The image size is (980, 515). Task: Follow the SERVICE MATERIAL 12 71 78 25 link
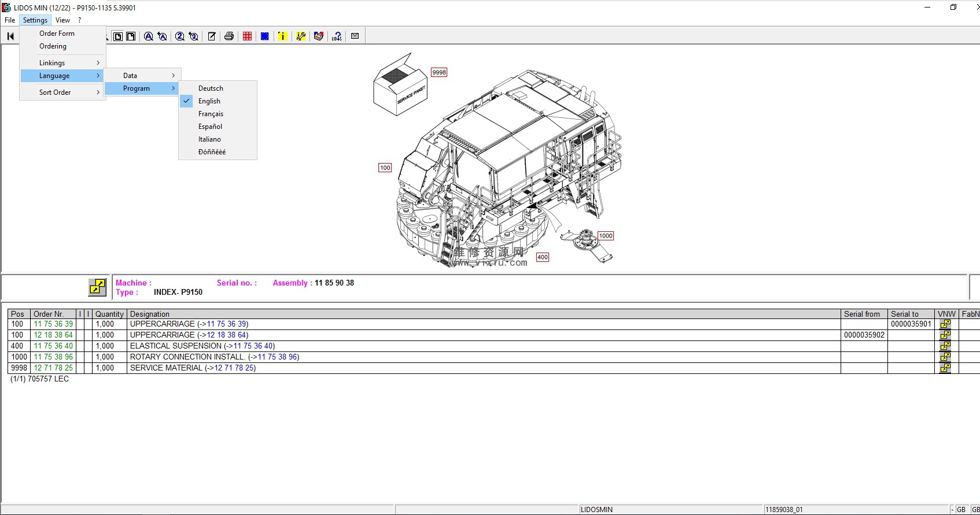point(234,368)
